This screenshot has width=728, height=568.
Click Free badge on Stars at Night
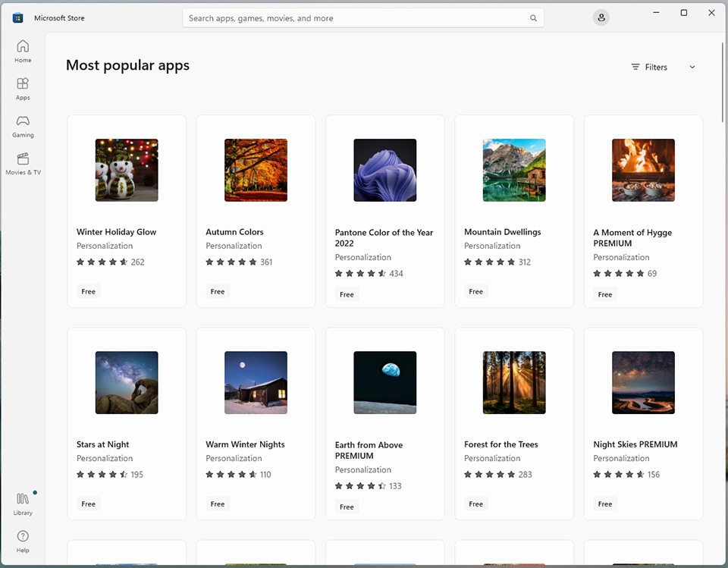tap(88, 504)
